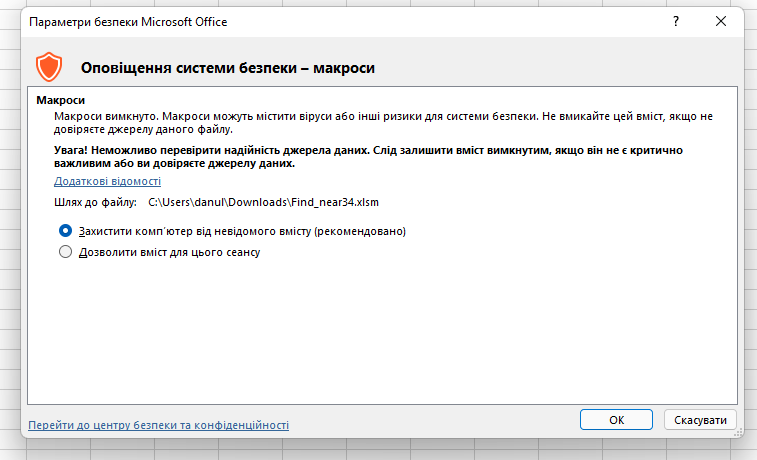The width and height of the screenshot is (757, 460).
Task: Click a spreadsheet cell below the dialog
Action: (x=380, y=450)
